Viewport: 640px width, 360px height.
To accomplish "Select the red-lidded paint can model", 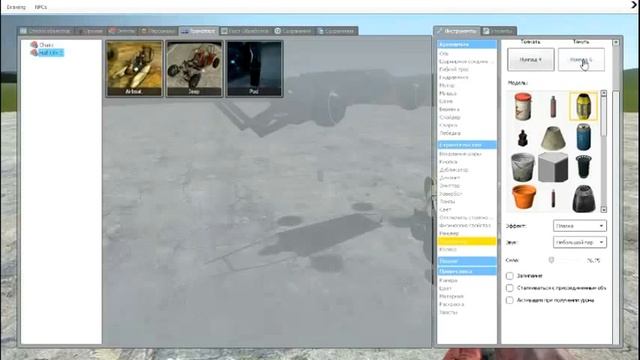I will click(x=523, y=106).
